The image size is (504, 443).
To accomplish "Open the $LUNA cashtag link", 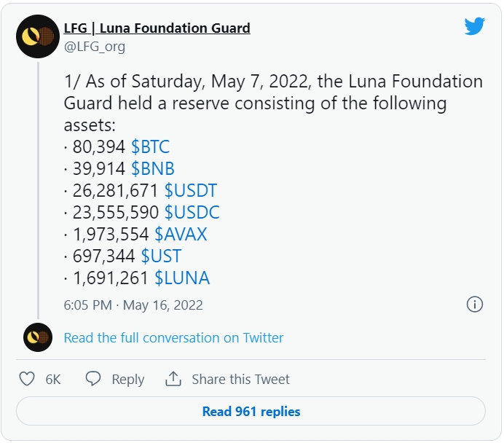I will point(182,278).
